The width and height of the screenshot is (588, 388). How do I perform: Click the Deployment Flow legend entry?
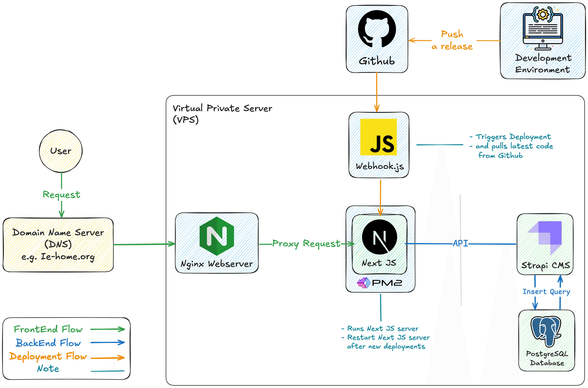pos(48,356)
